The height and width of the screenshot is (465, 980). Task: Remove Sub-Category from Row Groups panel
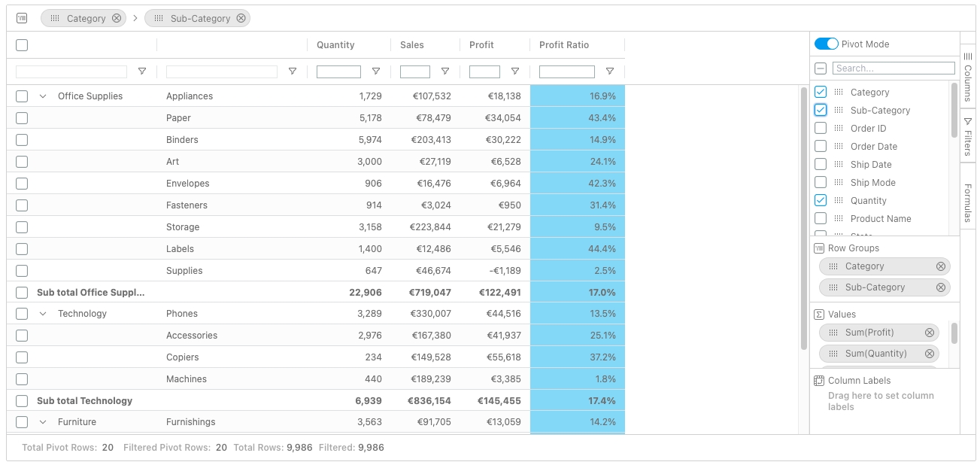(x=940, y=287)
